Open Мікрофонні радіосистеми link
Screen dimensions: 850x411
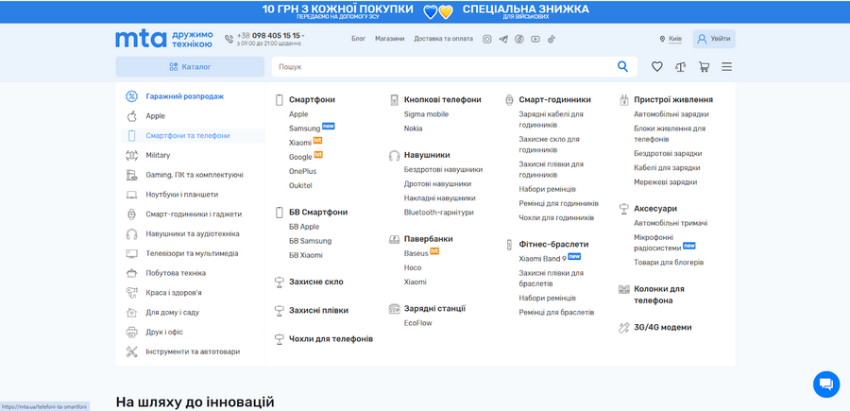(658, 242)
